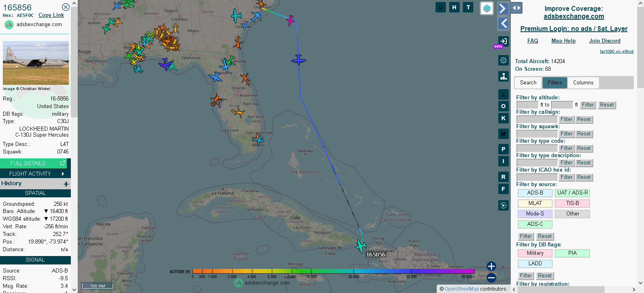Expand History with plus icon

[66, 184]
